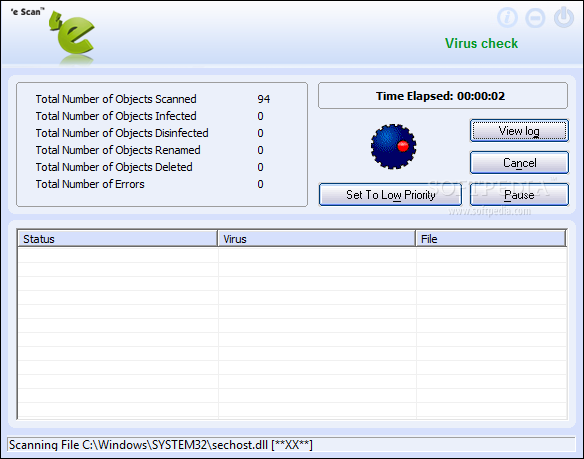This screenshot has height=459, width=584.
Task: Click the Total Number of Objects Scanned label
Action: pyautogui.click(x=116, y=99)
